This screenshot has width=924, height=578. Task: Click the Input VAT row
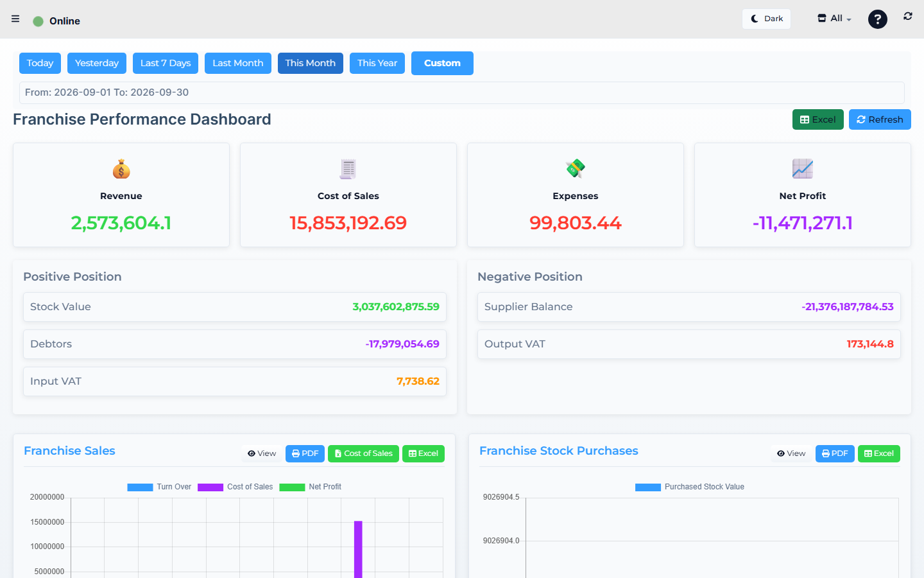235,381
